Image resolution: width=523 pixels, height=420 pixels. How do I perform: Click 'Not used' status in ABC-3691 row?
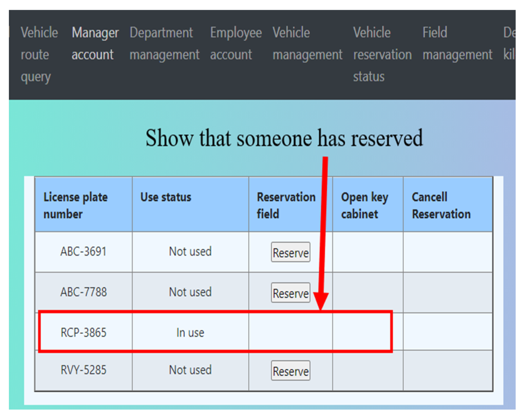pos(190,251)
